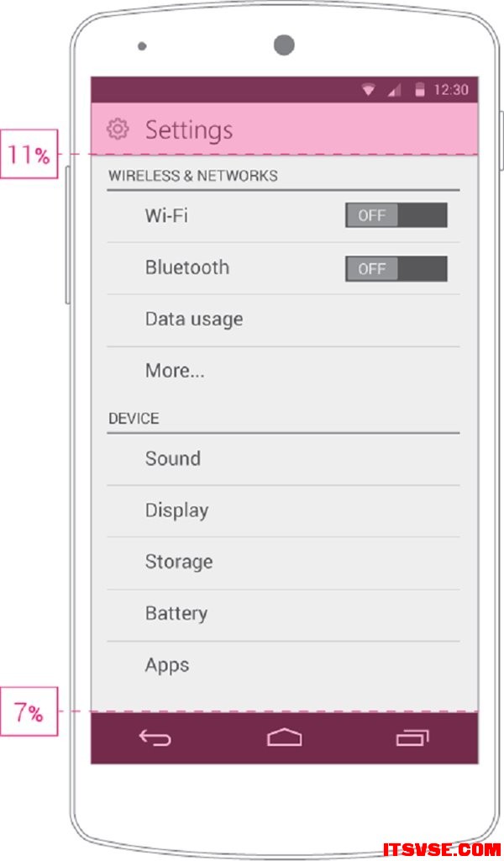
Task: Tap the Back navigation icon
Action: [x=155, y=738]
